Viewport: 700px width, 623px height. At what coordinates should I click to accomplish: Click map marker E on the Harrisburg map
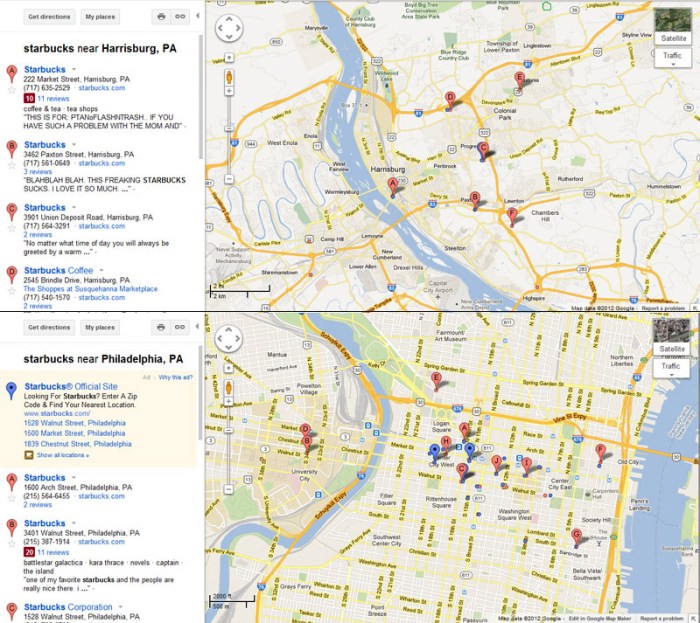(x=519, y=78)
